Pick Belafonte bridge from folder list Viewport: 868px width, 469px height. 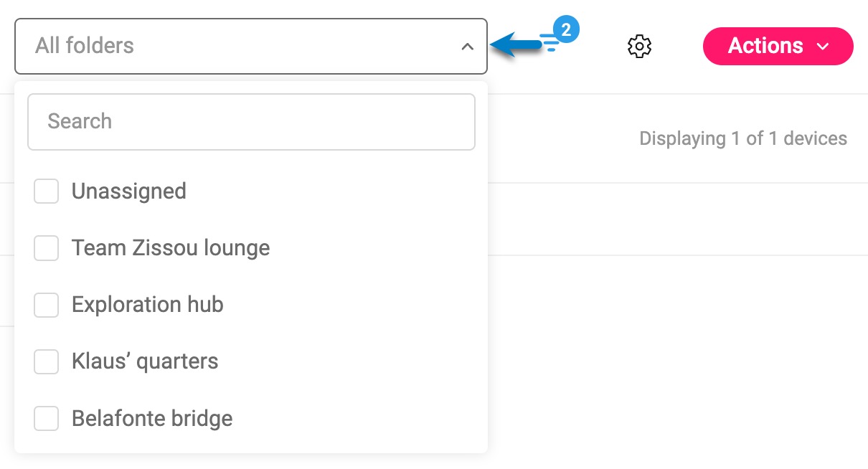tap(152, 418)
